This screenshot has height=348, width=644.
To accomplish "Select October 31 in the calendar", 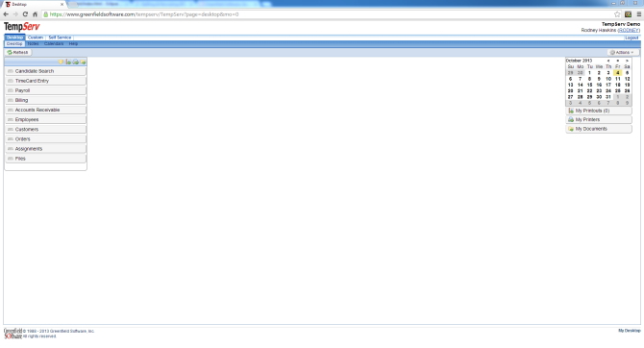I will point(608,97).
